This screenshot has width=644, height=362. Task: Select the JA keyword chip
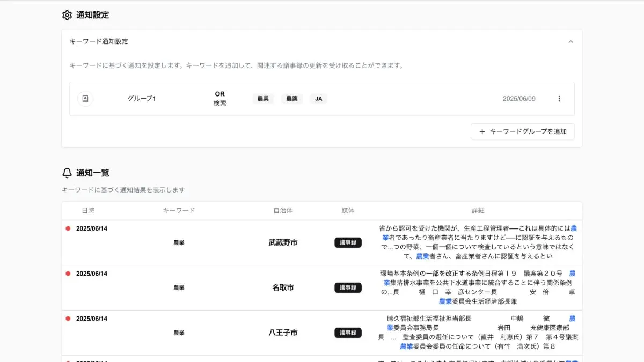(x=318, y=99)
